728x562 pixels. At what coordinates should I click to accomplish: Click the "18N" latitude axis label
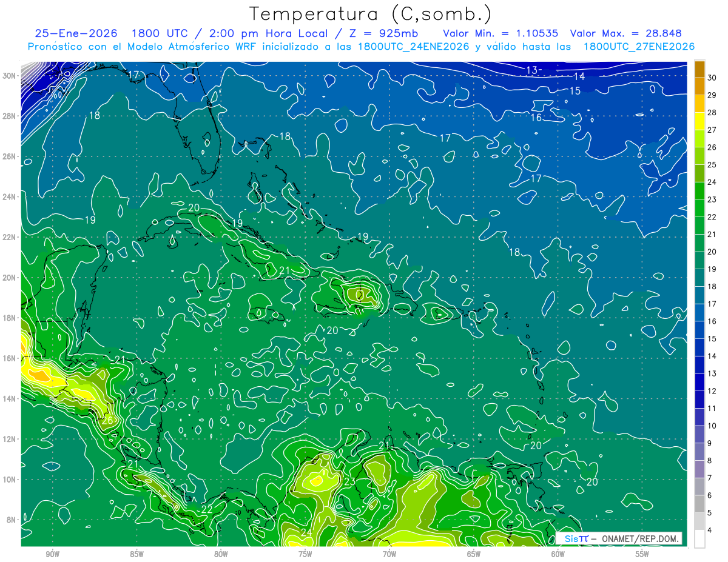[x=10, y=318]
